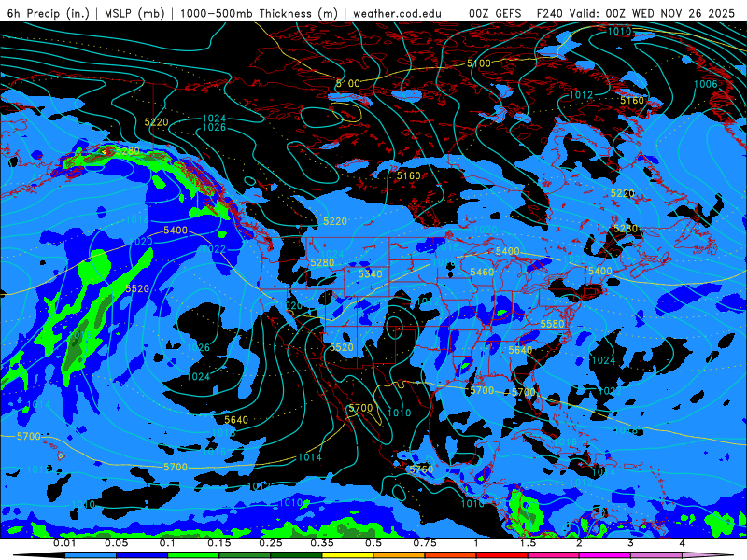Select the bright green 0.1–0.15 legend swatch
The width and height of the screenshot is (747, 560).
[x=193, y=555]
